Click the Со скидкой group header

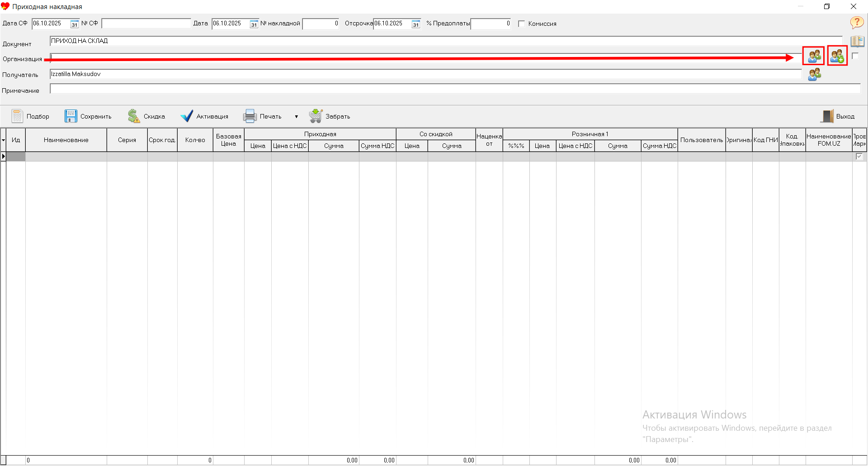[436, 134]
